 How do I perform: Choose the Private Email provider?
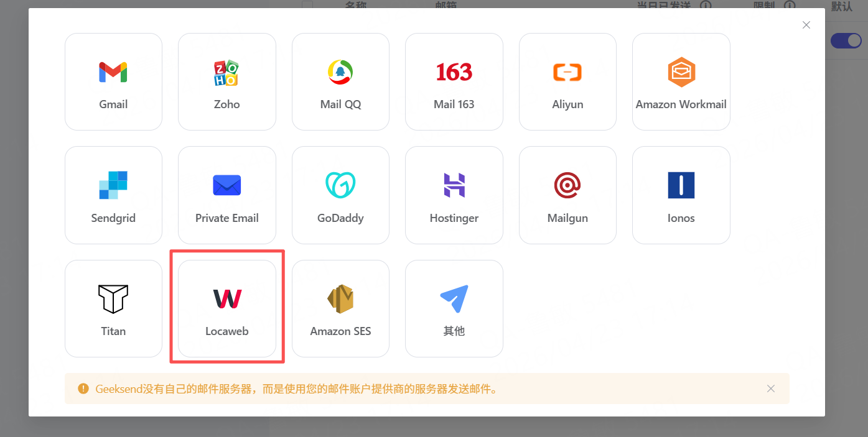226,195
